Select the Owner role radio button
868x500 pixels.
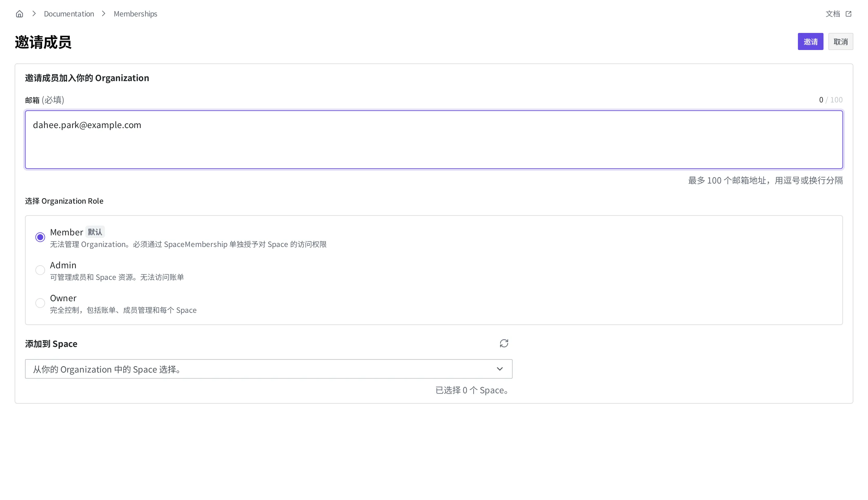[40, 303]
